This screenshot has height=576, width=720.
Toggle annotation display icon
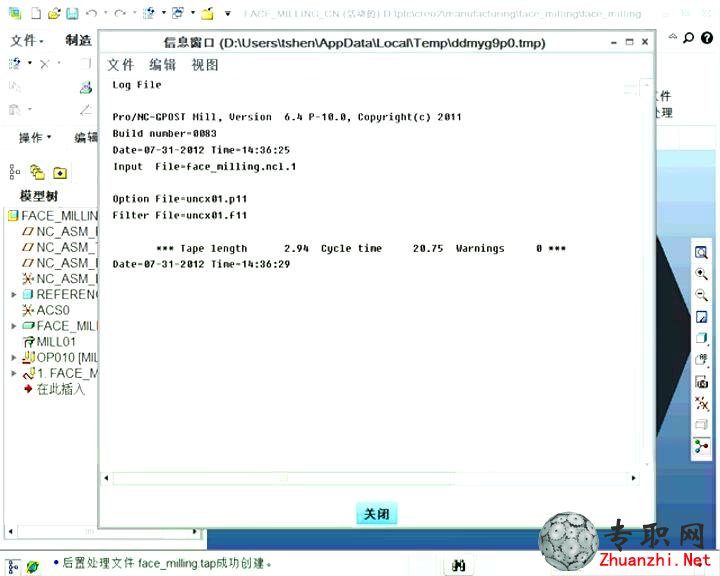point(701,424)
